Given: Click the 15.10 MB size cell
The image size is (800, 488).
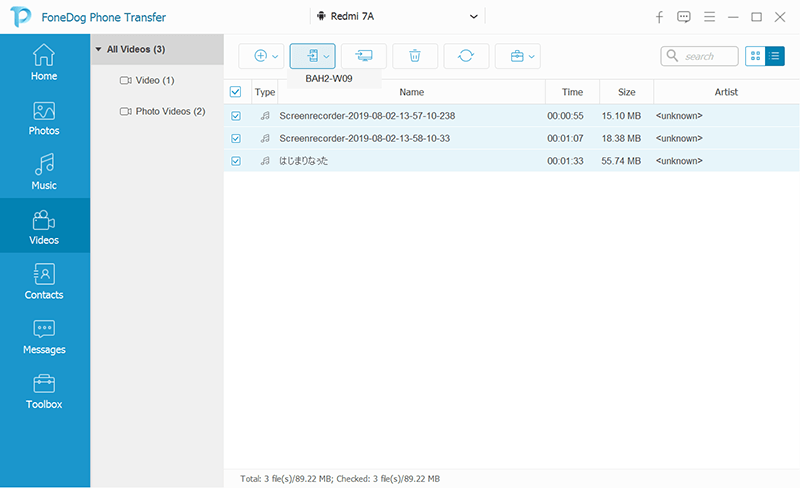Looking at the screenshot, I should [621, 116].
